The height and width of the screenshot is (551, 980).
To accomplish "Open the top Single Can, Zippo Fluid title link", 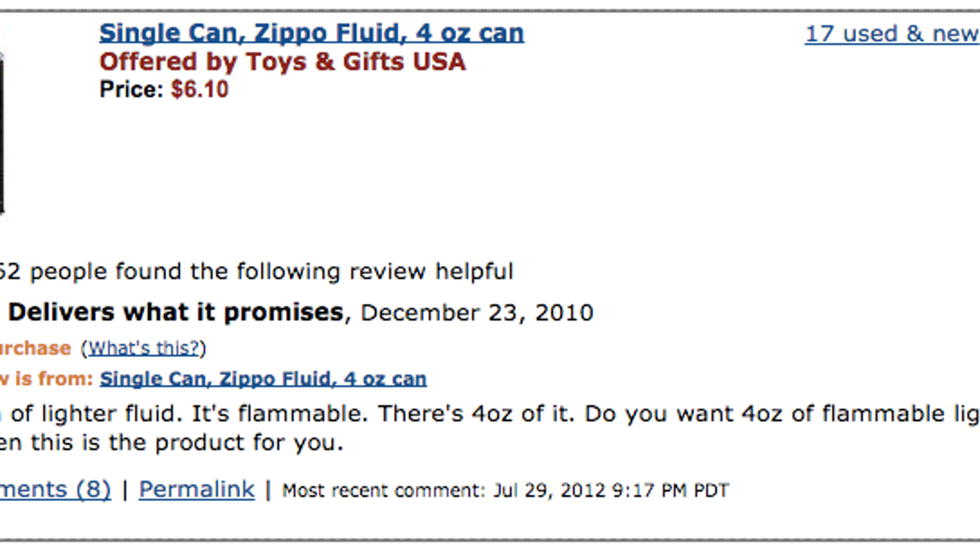I will click(311, 33).
